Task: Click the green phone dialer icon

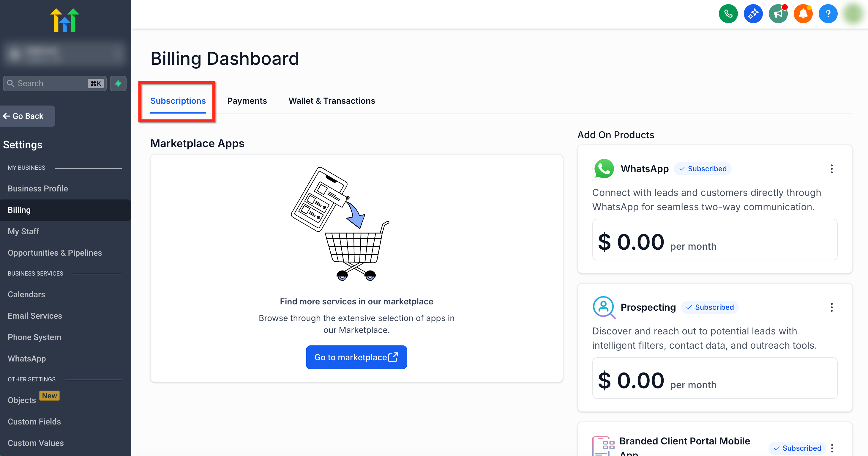Action: (x=728, y=14)
